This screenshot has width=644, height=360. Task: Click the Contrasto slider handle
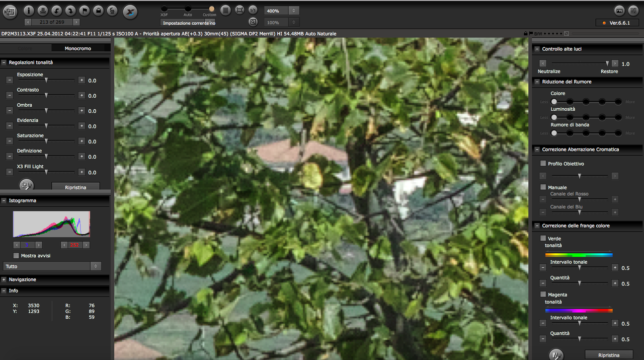46,95
